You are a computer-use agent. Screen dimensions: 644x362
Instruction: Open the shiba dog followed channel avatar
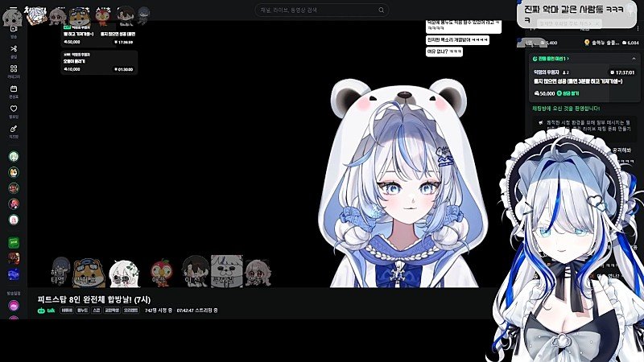click(14, 172)
